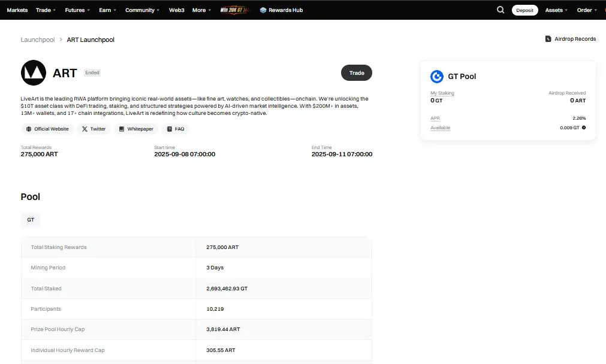Click the dark Trade button
This screenshot has height=364, width=606.
356,73
